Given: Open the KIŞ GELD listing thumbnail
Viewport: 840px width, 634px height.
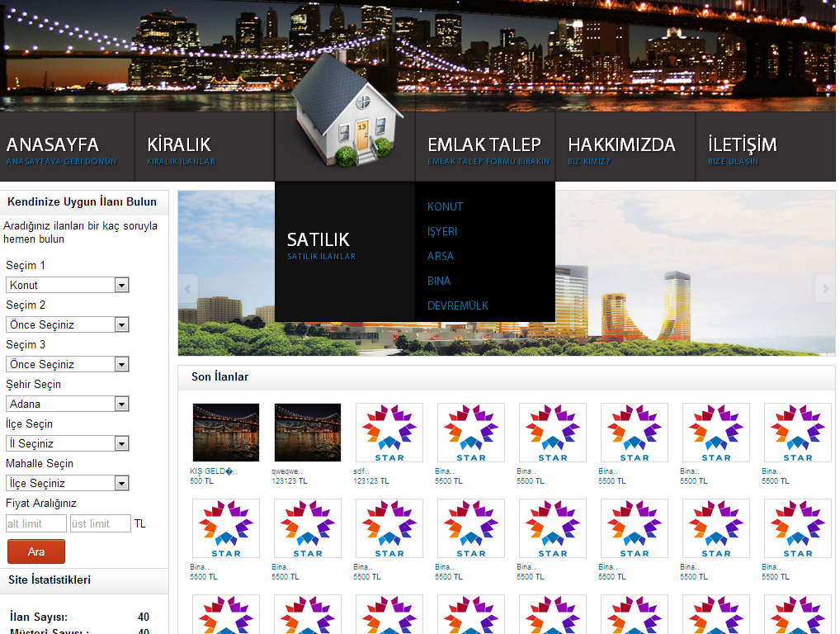Looking at the screenshot, I should pos(225,433).
